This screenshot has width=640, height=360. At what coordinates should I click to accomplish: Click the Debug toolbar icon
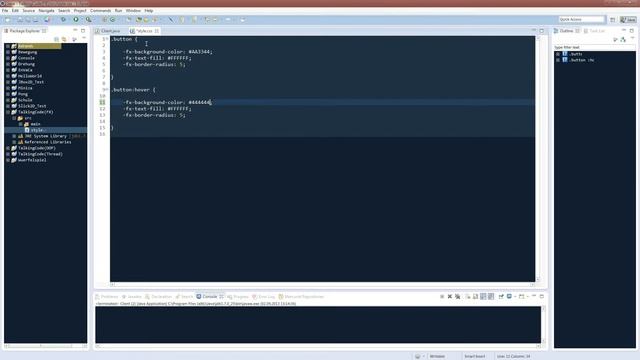tap(63, 20)
